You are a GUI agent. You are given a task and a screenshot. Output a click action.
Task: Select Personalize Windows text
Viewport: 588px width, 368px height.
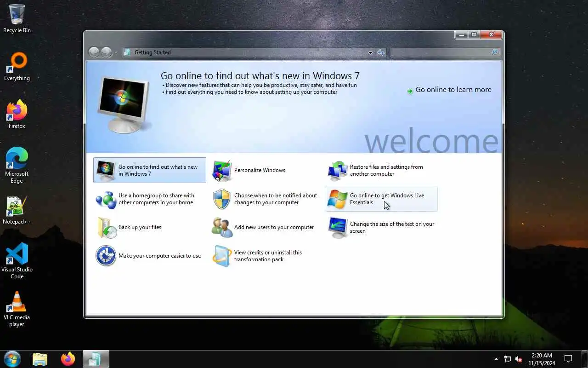(260, 170)
